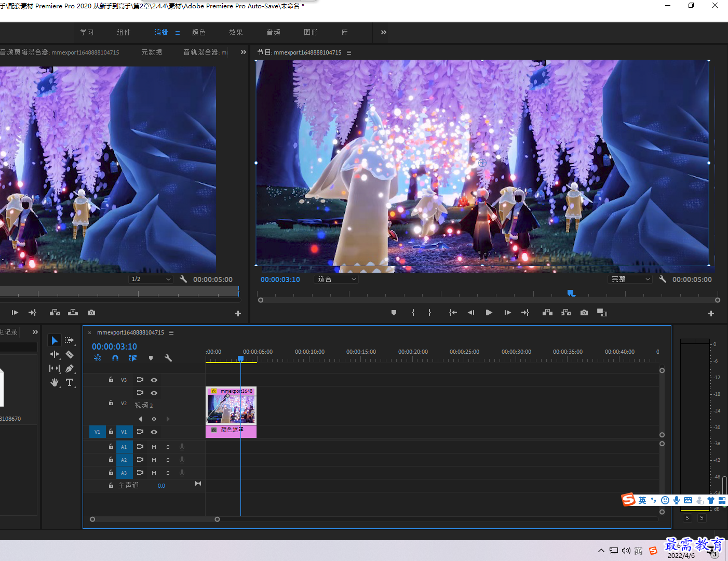Mute audio track A1
Screen dimensions: 728x561
click(x=154, y=447)
